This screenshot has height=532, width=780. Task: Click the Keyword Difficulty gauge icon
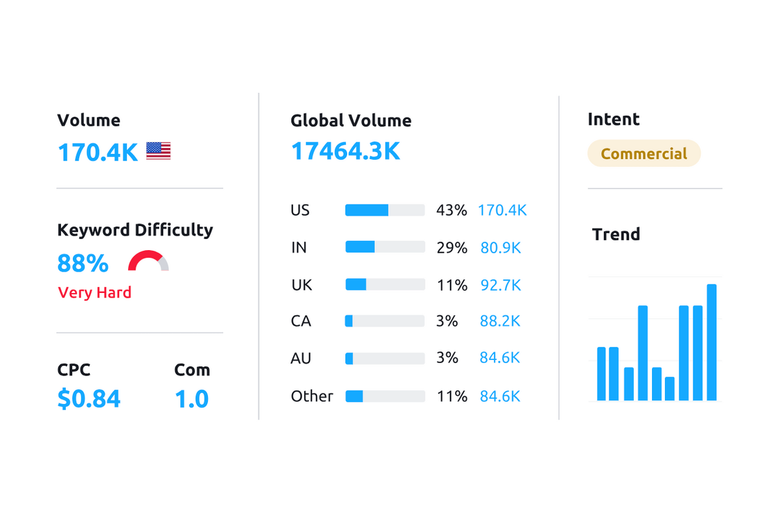click(148, 261)
